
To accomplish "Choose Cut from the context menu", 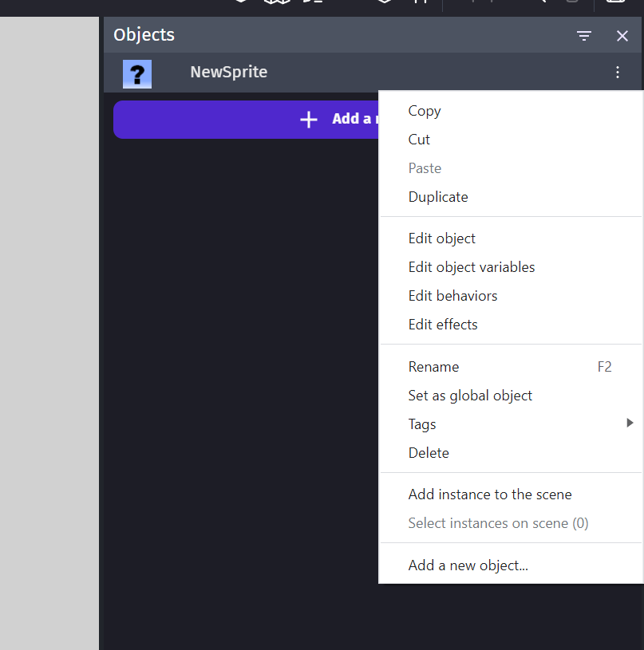I will pos(419,140).
